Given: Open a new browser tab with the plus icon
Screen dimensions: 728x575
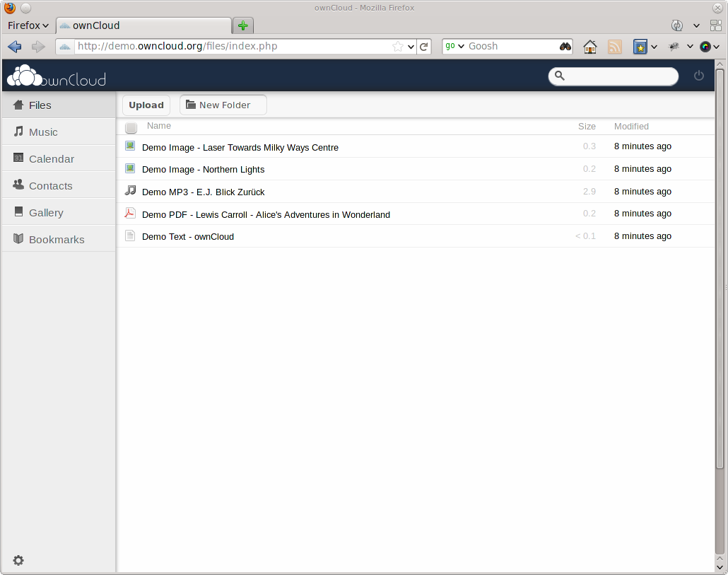Looking at the screenshot, I should point(242,25).
